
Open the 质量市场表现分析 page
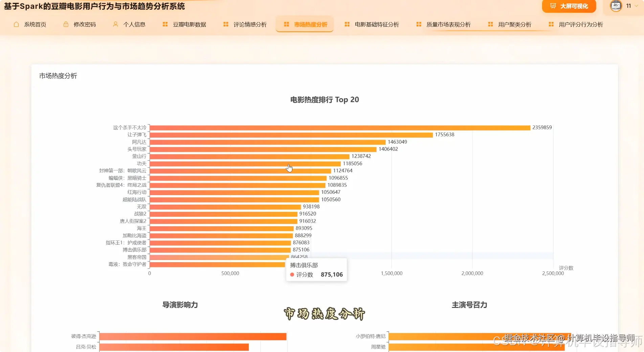coord(443,24)
